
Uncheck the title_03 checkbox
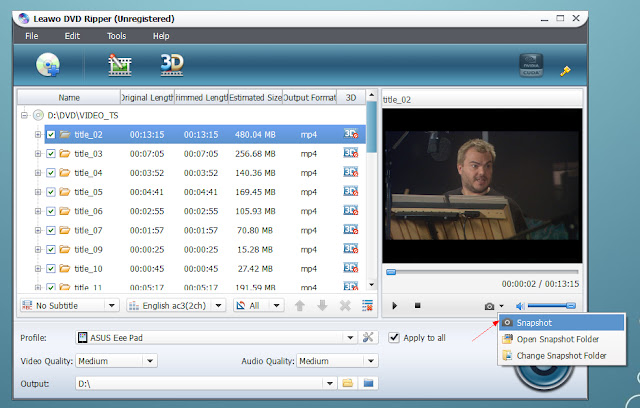pos(51,154)
